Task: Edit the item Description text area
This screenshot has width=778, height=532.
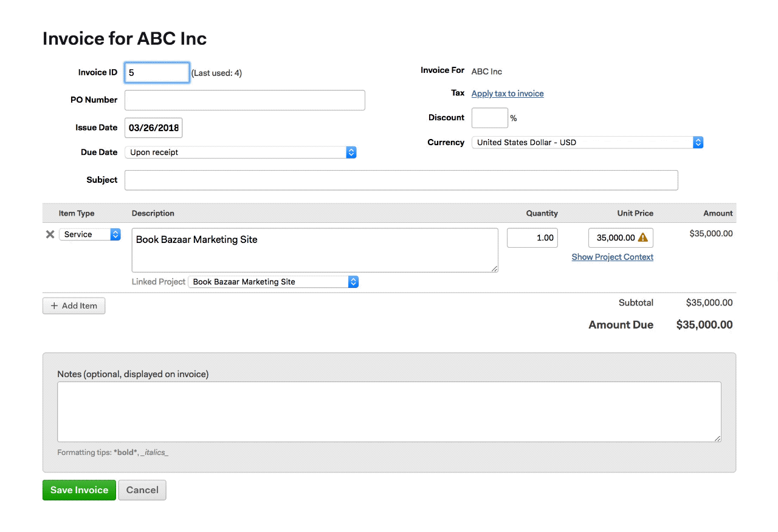Action: 314,250
